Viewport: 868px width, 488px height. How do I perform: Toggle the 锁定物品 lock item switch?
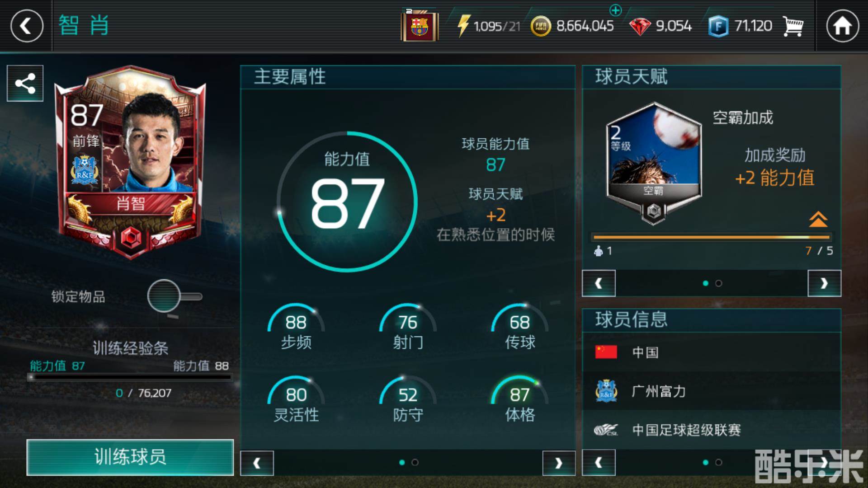pos(175,296)
